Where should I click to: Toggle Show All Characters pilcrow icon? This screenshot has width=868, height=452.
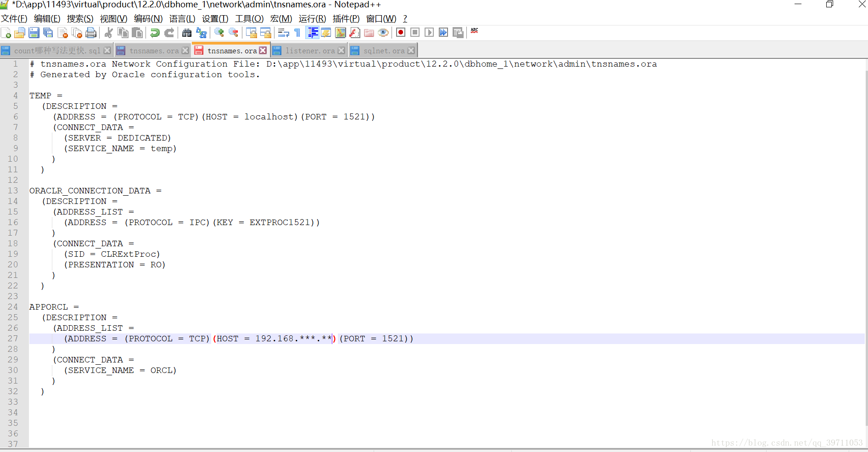coord(297,33)
